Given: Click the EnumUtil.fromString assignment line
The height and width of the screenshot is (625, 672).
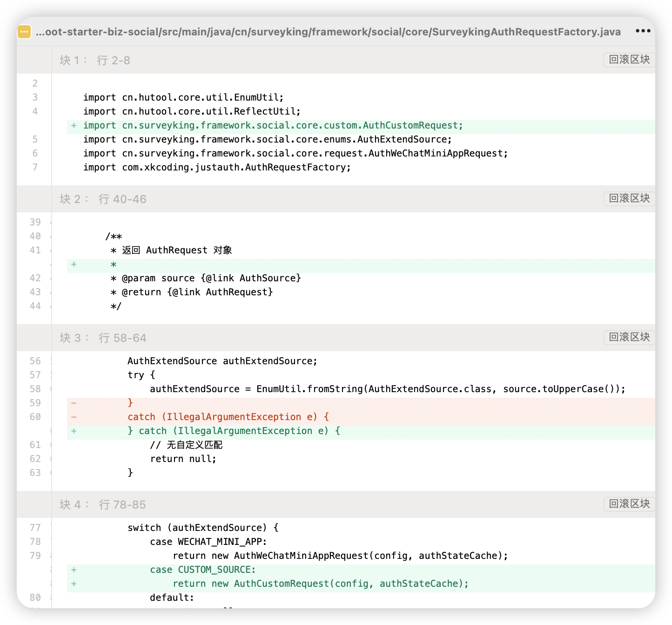Looking at the screenshot, I should (388, 389).
